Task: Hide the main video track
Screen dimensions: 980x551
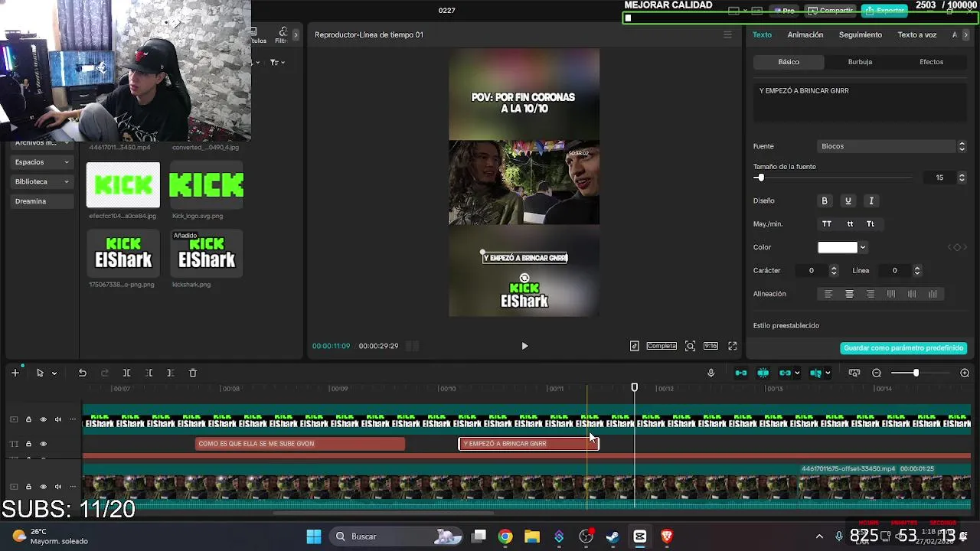Action: pyautogui.click(x=43, y=487)
